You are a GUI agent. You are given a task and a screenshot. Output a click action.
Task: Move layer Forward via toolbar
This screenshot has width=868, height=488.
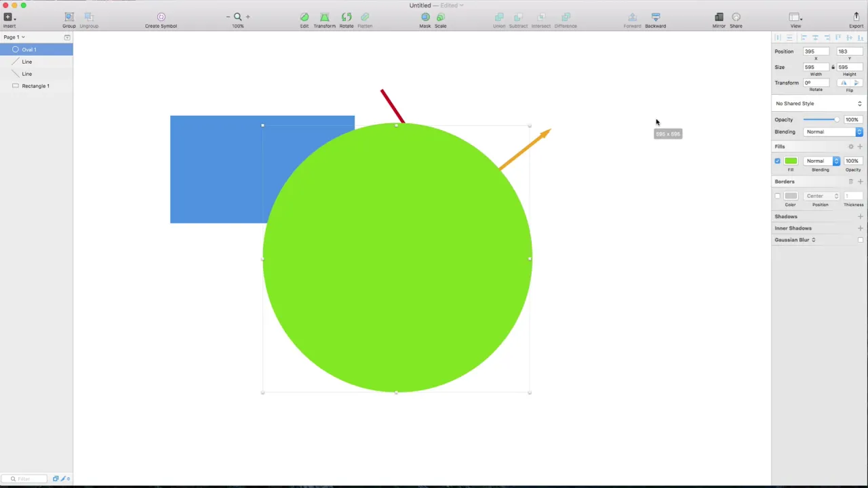[x=632, y=17]
